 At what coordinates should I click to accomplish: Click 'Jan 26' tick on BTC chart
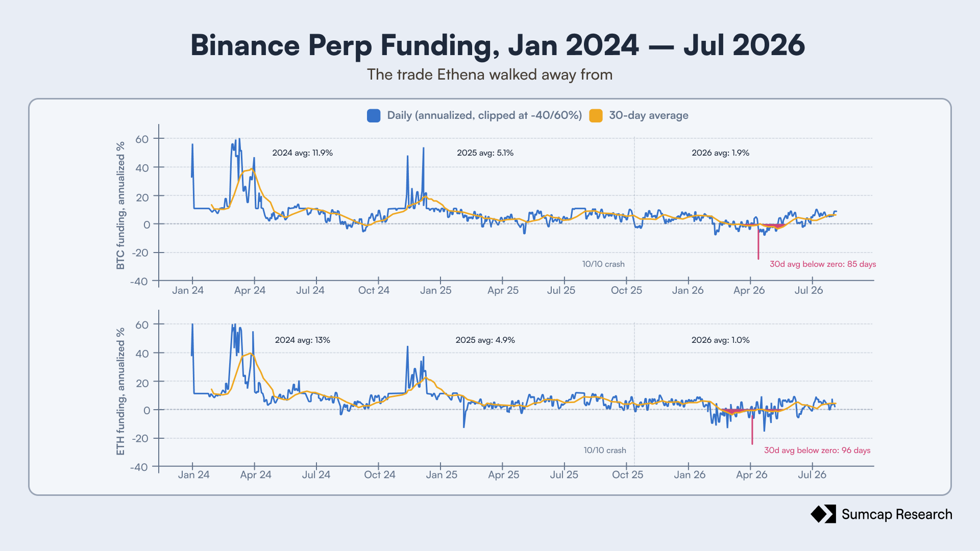(688, 290)
